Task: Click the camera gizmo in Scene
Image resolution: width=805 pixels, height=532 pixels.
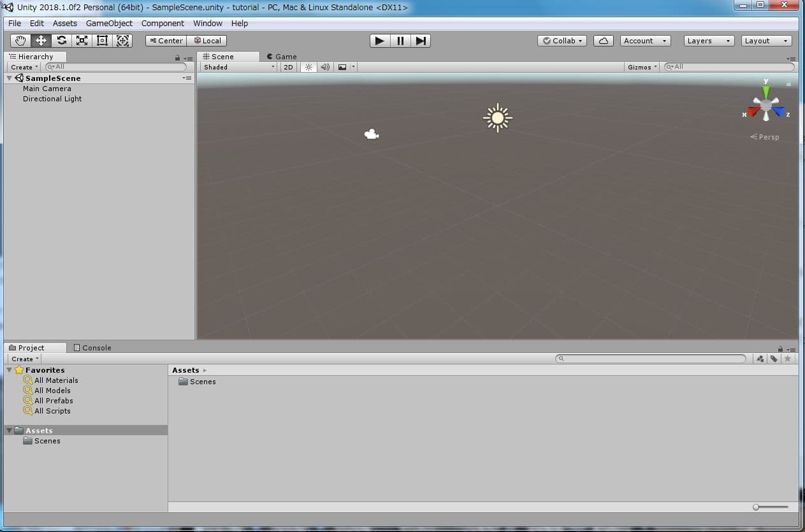Action: click(372, 134)
